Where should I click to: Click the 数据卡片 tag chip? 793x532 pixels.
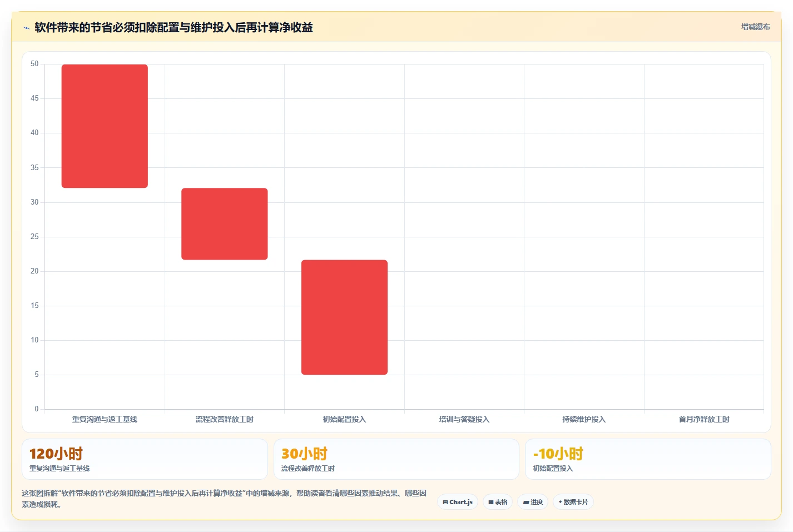573,502
